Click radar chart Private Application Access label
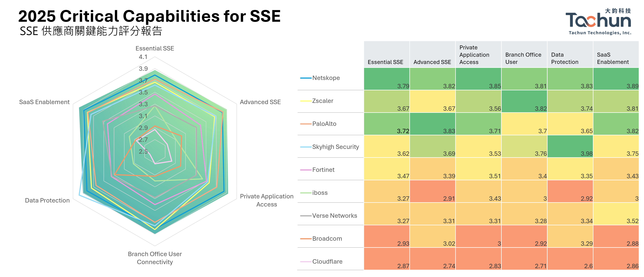644x277 pixels. [266, 200]
